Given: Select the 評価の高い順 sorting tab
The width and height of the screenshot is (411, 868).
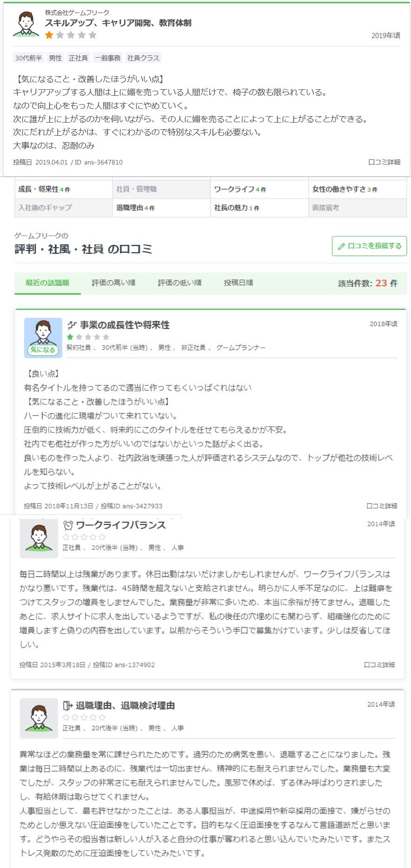Looking at the screenshot, I should click(x=113, y=283).
